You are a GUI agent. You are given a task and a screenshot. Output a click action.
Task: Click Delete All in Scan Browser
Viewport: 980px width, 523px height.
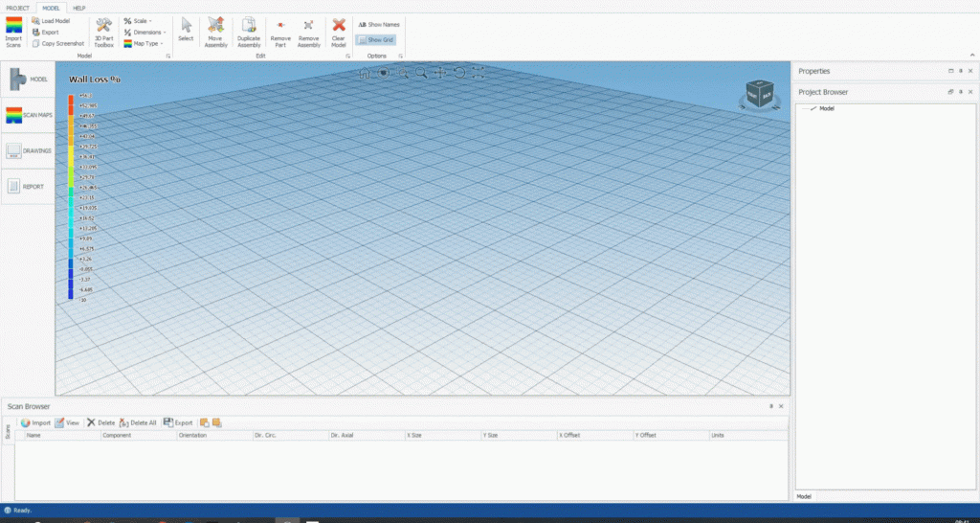(x=138, y=422)
